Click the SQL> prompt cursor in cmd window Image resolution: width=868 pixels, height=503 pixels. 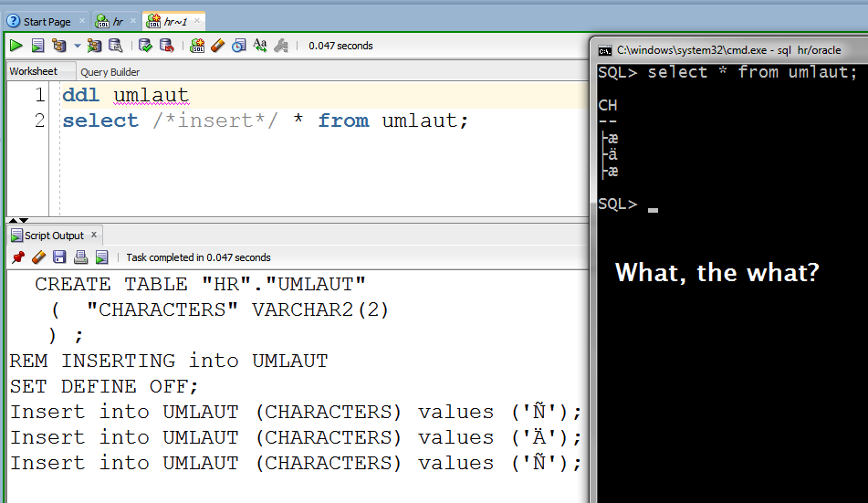(654, 210)
